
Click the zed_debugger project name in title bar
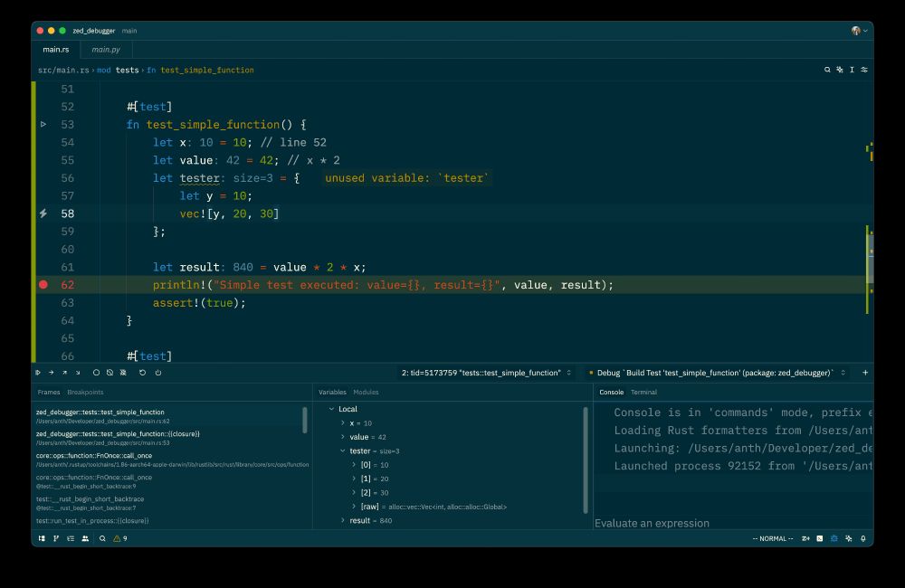[93, 31]
